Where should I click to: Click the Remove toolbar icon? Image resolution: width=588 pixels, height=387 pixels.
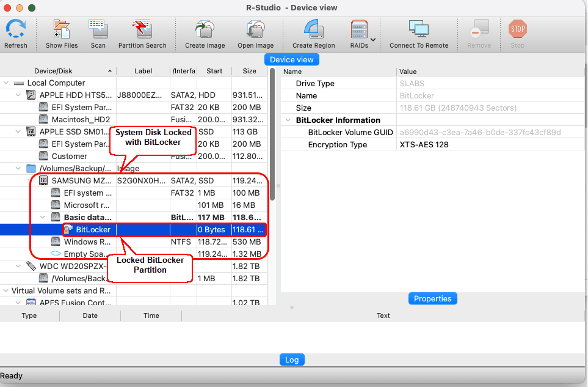(479, 29)
